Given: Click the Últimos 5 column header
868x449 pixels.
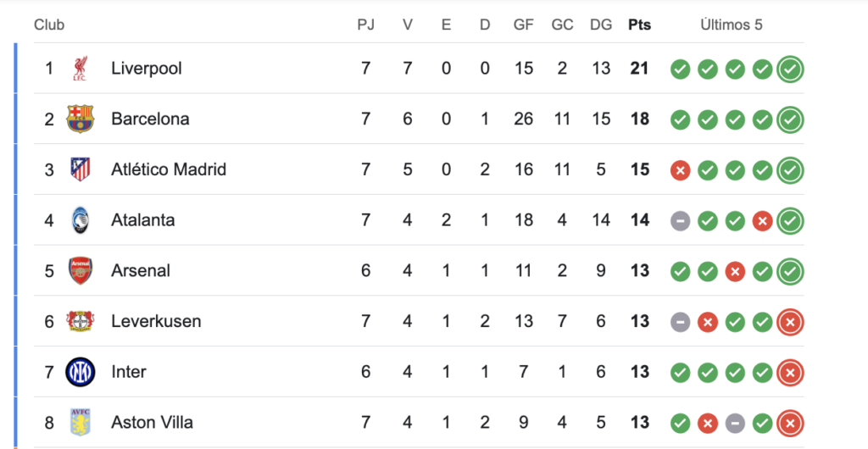Looking at the screenshot, I should pyautogui.click(x=732, y=25).
